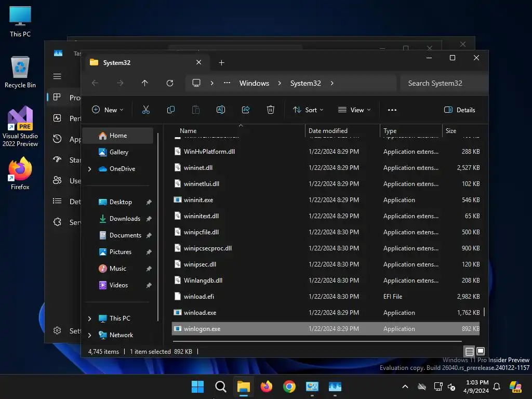
Task: Click the horizontal scrollbar under file list
Action: (x=316, y=341)
